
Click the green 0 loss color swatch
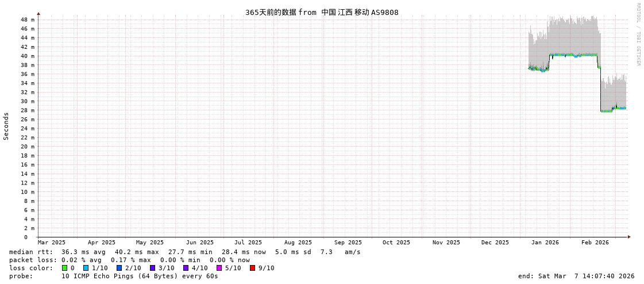[65, 268]
